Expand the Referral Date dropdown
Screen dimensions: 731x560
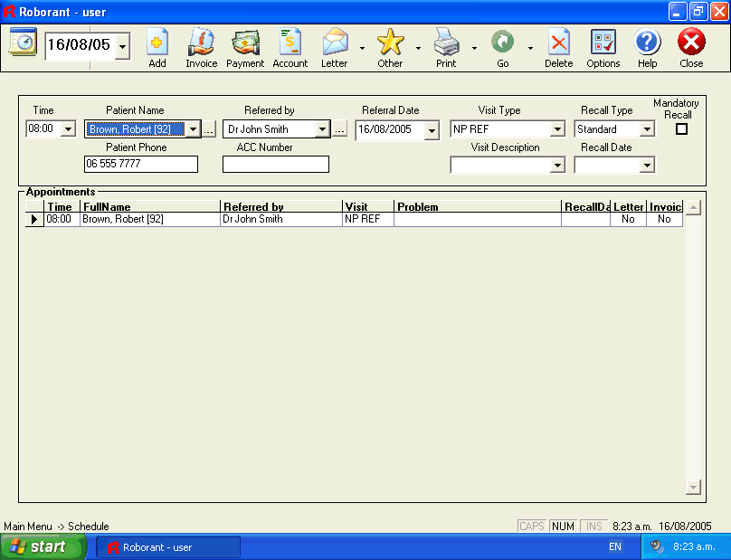coord(432,130)
